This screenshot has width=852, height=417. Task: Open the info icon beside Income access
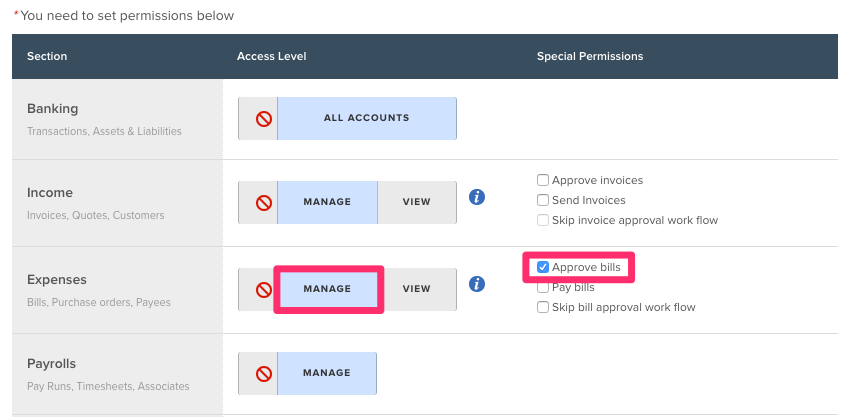coord(477,197)
